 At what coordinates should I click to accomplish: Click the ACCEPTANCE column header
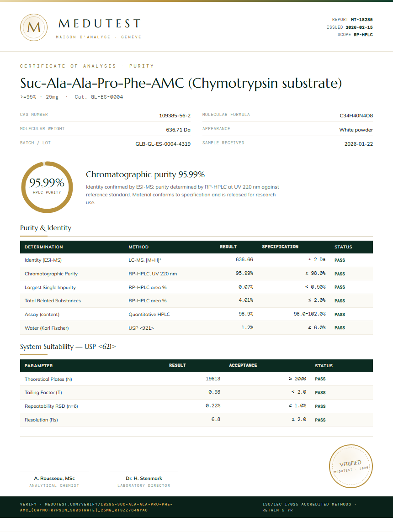click(x=243, y=365)
